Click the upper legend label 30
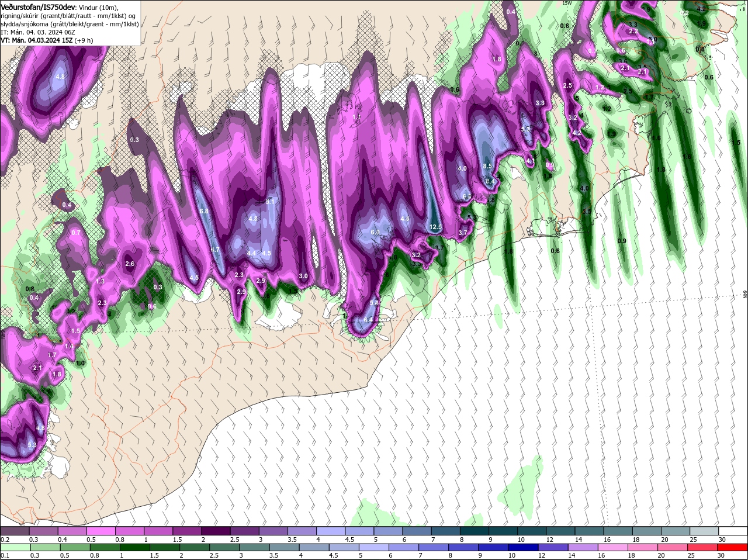748x560 pixels. point(722,539)
